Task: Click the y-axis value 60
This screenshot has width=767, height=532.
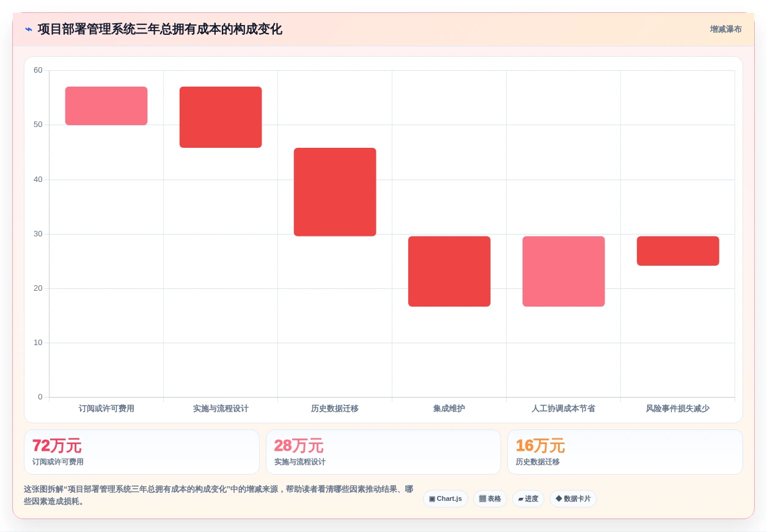Action: click(38, 70)
